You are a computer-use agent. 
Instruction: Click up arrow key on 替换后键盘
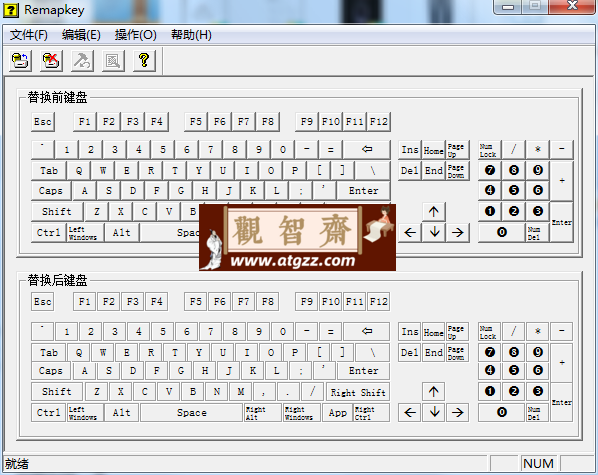point(434,391)
